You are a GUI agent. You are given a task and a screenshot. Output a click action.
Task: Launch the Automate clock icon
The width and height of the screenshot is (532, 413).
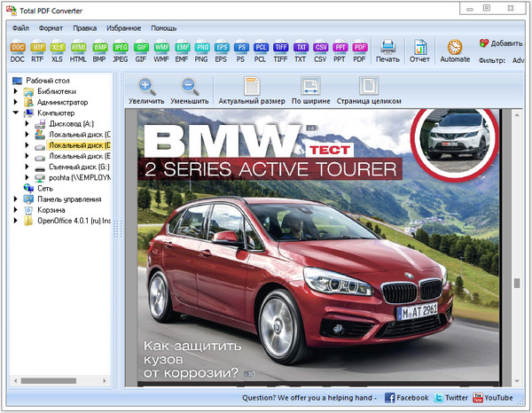[455, 51]
